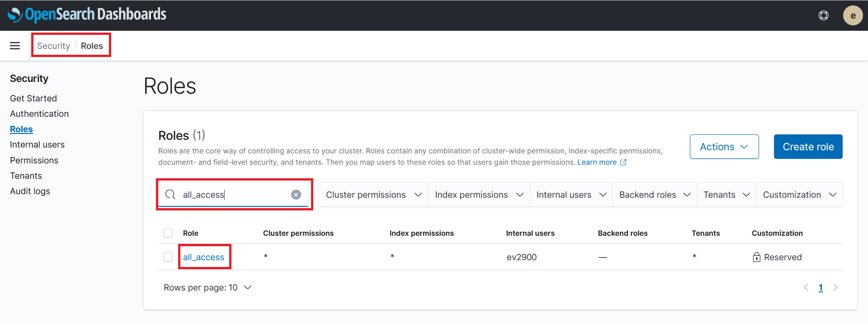The image size is (868, 324).
Task: Click the OpenSearch Dashboards logo
Action: tap(87, 15)
